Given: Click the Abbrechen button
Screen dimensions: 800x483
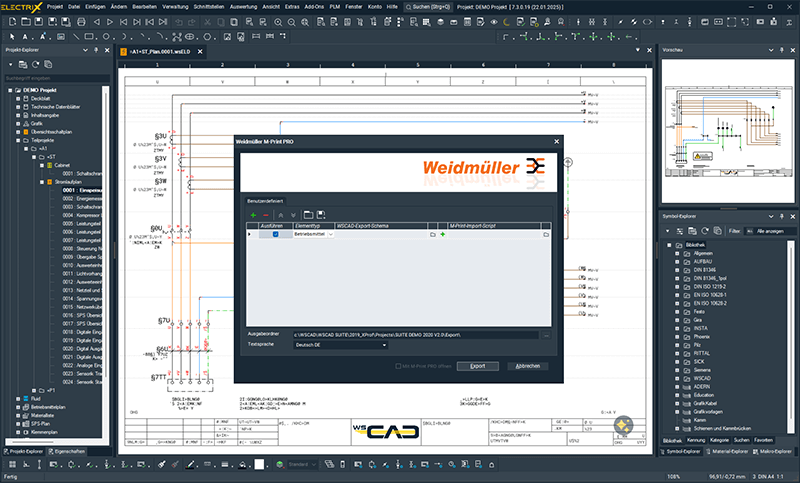Looking at the screenshot, I should click(528, 366).
